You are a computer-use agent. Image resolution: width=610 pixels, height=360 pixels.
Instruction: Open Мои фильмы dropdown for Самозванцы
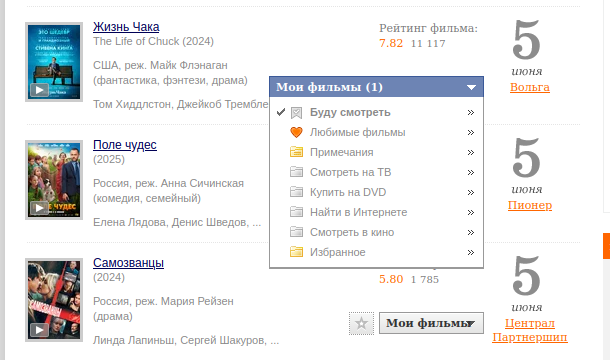(x=431, y=323)
